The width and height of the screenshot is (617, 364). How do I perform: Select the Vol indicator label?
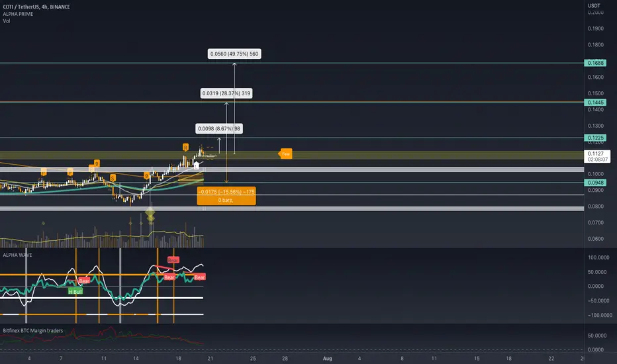(7, 21)
